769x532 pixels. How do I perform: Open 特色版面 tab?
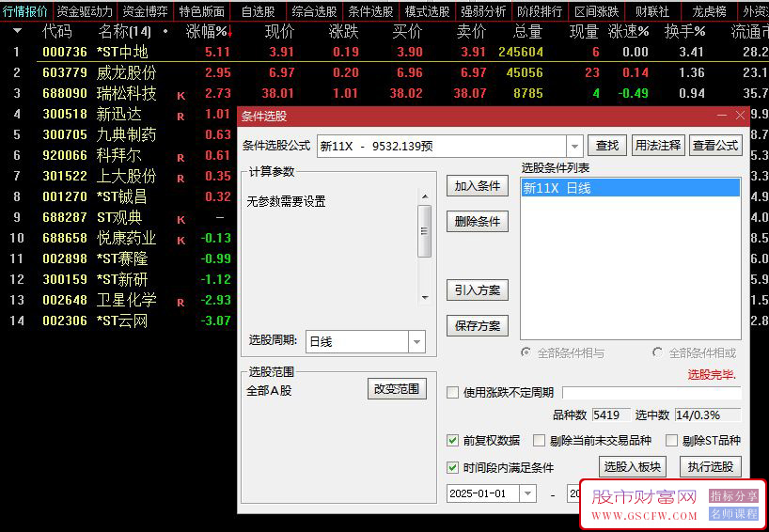click(x=201, y=10)
